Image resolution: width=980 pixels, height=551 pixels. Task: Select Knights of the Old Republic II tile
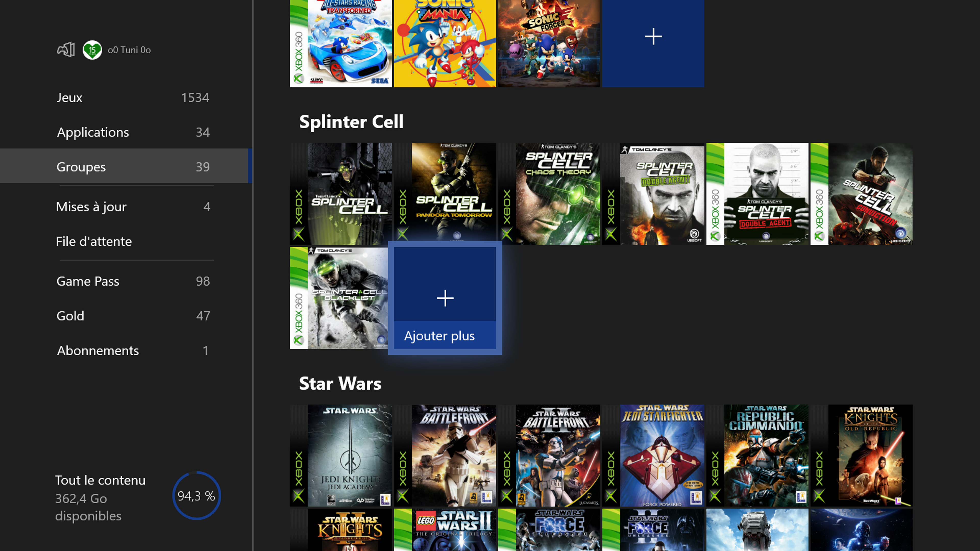point(341,530)
